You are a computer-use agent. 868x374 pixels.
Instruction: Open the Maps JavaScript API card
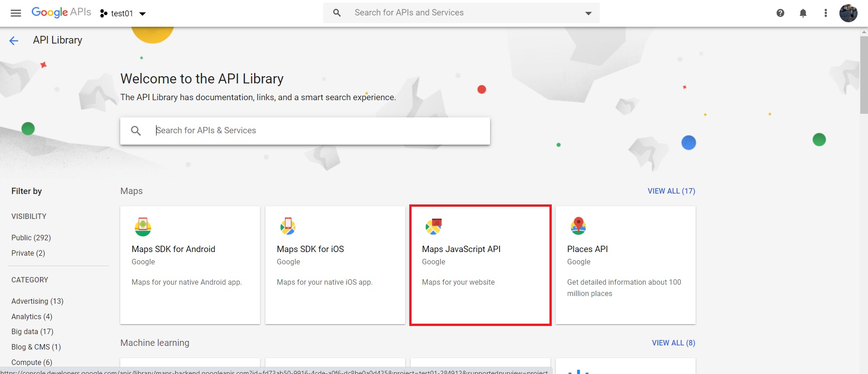coord(480,265)
